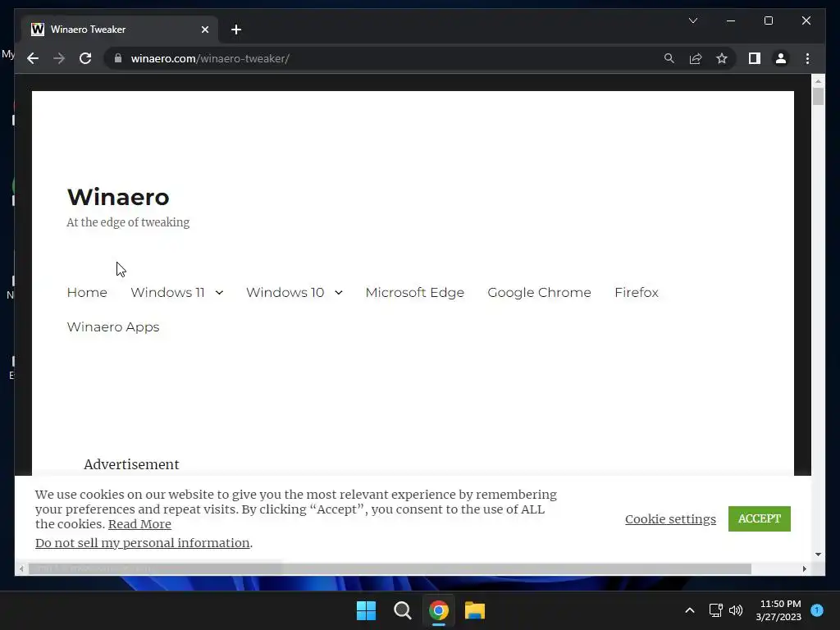Open the notification badge icon
The height and width of the screenshot is (630, 840).
point(817,609)
